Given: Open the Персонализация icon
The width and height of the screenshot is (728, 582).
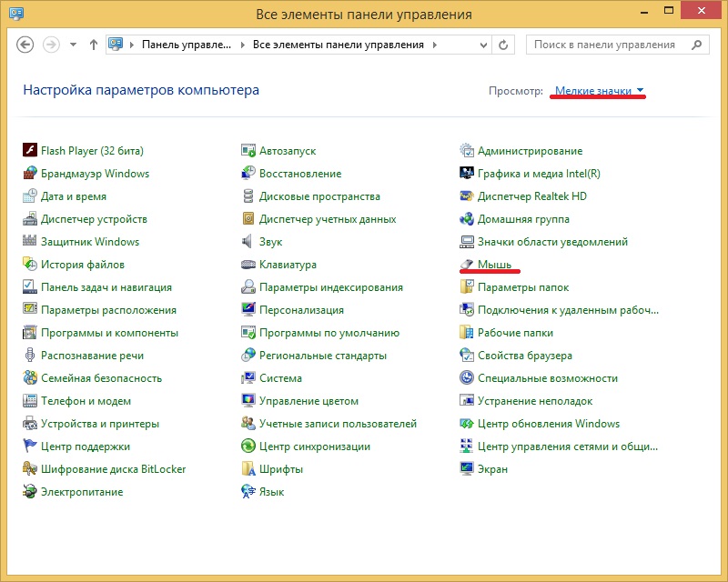Looking at the screenshot, I should [248, 309].
